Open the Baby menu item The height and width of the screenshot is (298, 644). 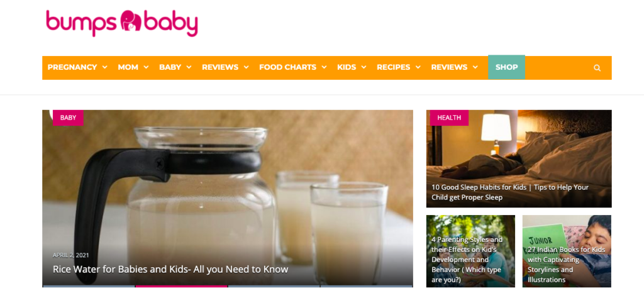tap(170, 67)
